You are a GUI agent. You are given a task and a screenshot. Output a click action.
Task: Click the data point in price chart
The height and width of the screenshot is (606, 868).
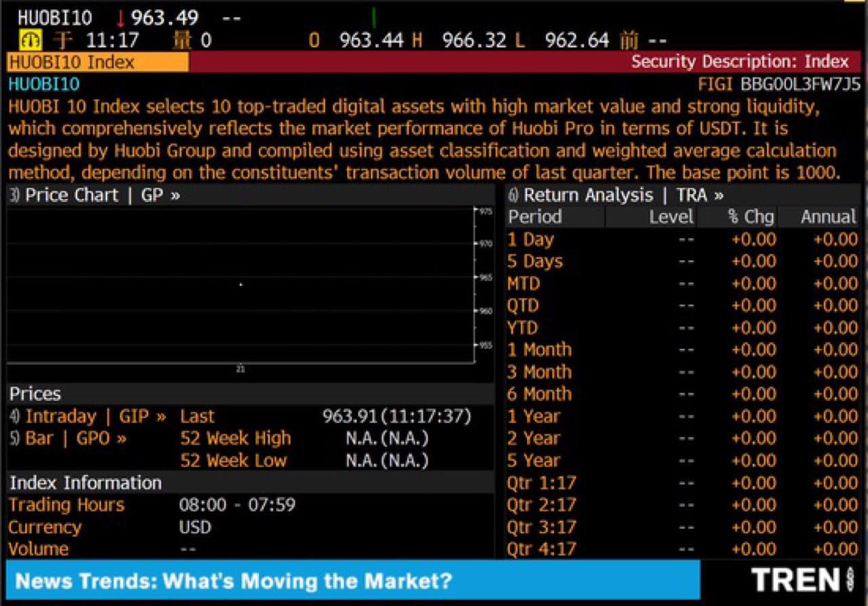click(241, 284)
